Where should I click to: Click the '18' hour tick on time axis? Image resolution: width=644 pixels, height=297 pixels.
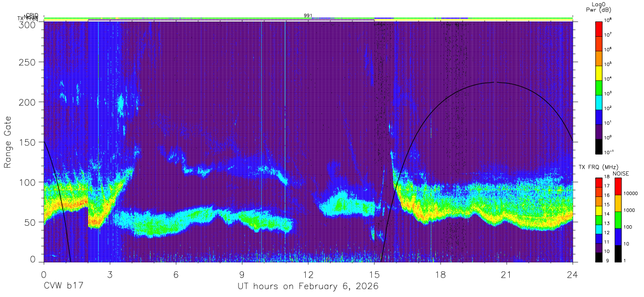(440, 274)
